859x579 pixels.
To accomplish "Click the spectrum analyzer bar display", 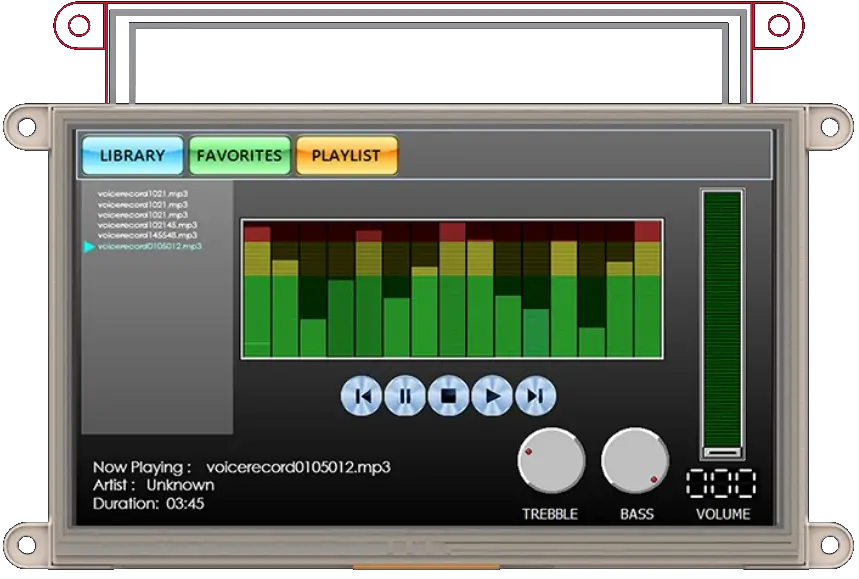I will point(452,289).
